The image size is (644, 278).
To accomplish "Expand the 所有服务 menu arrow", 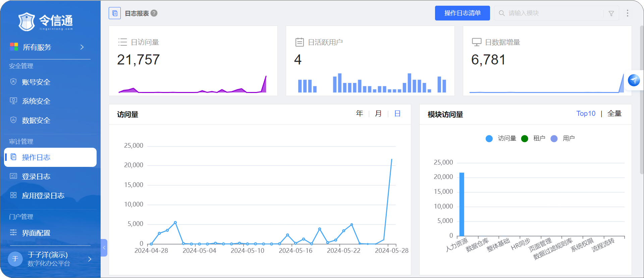I will 82,47.
